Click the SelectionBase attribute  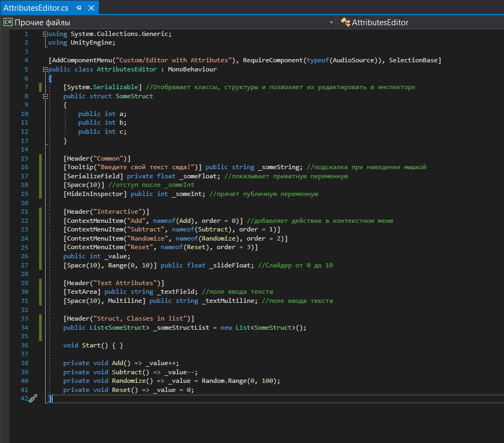coord(413,60)
